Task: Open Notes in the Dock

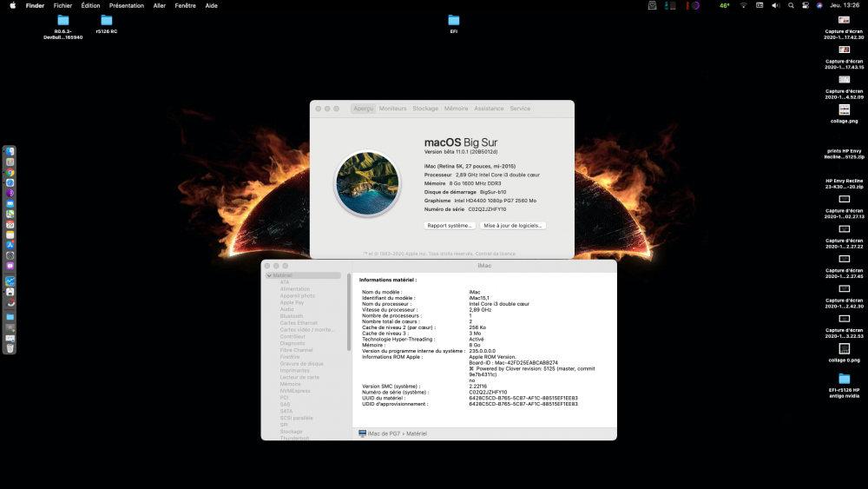Action: [x=10, y=235]
